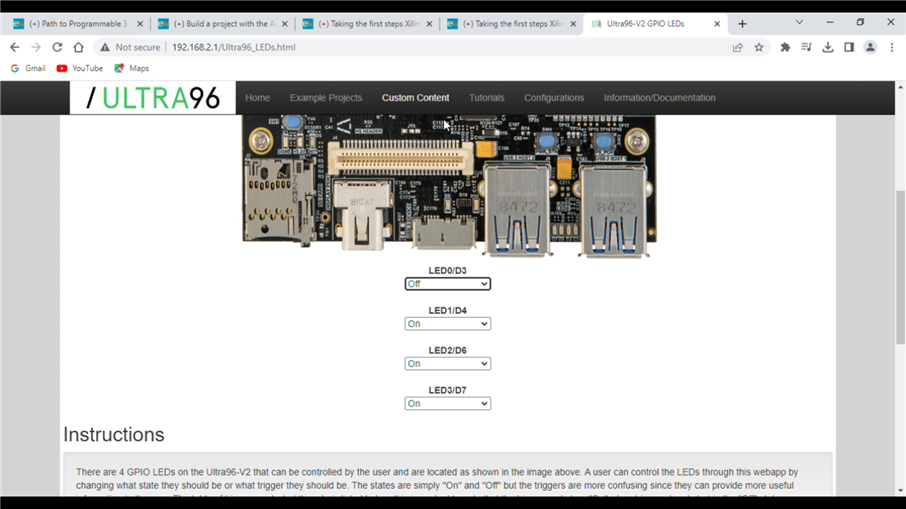Image resolution: width=906 pixels, height=509 pixels.
Task: Open the Tutorials menu
Action: pos(487,98)
